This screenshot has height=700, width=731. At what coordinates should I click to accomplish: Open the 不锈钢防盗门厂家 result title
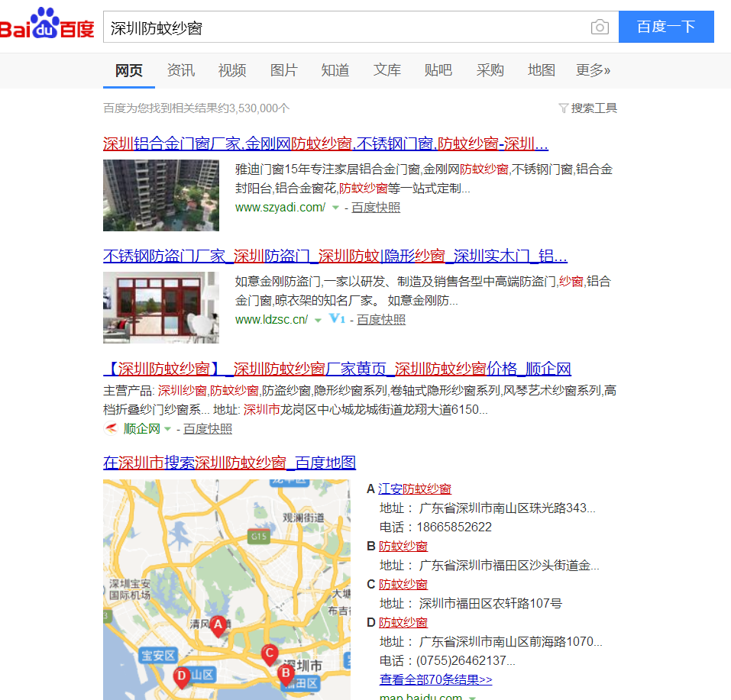(x=335, y=256)
